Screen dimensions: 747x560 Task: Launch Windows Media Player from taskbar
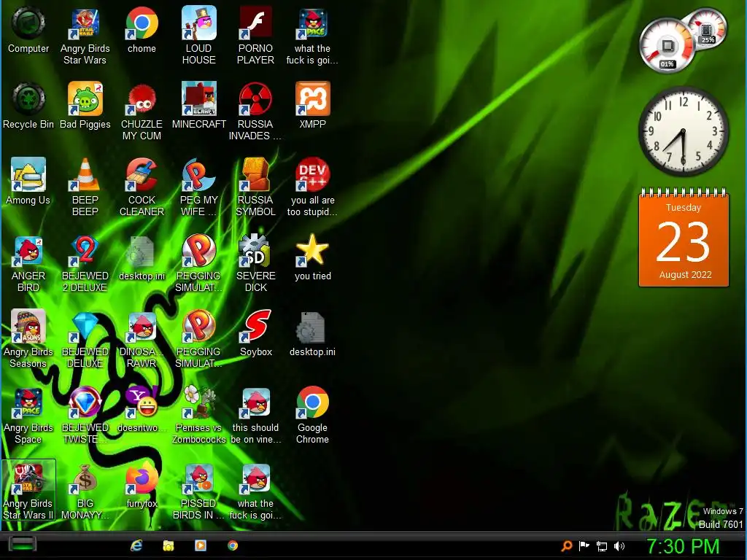201,545
